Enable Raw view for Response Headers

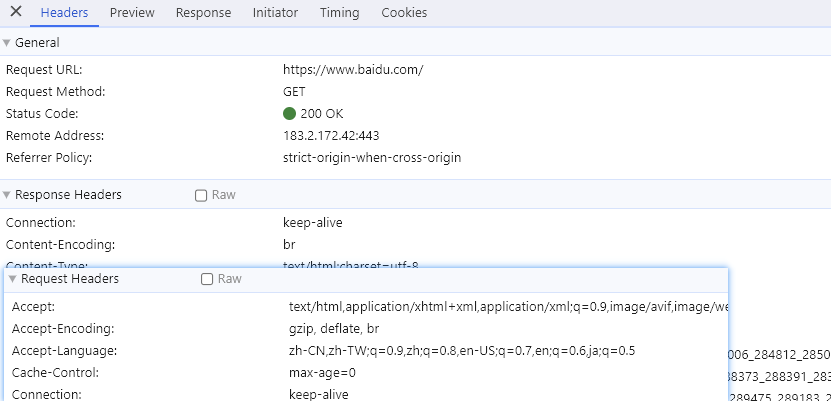pos(201,195)
